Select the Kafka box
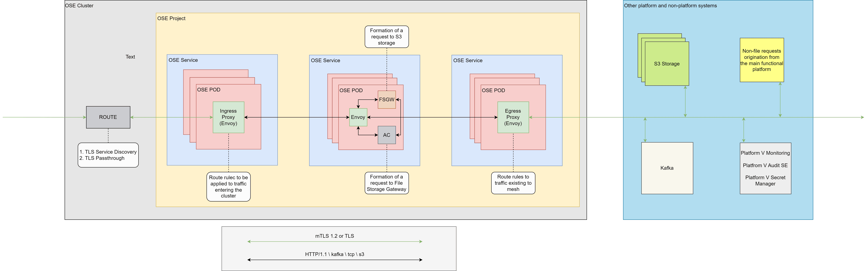This screenshot has height=271, width=868. point(667,168)
